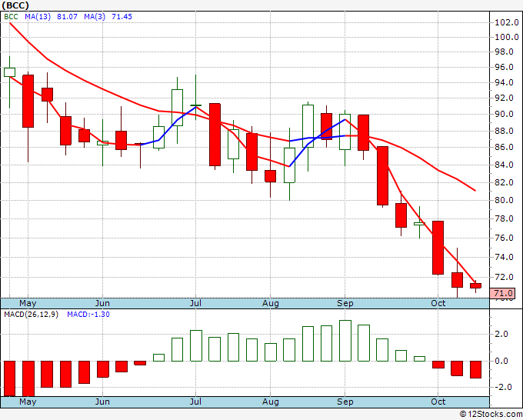Select Jul on the price chart time axis
The height and width of the screenshot is (420, 523).
pos(195,303)
